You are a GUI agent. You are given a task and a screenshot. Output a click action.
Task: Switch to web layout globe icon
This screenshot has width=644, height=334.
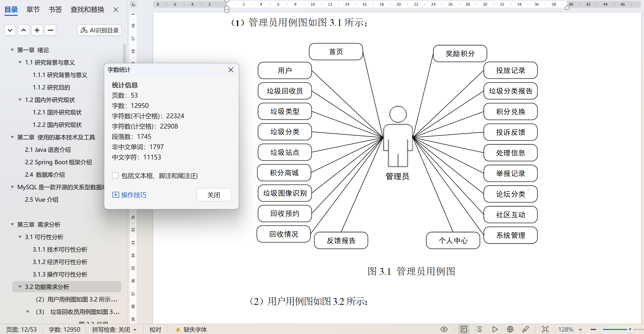coord(510,329)
